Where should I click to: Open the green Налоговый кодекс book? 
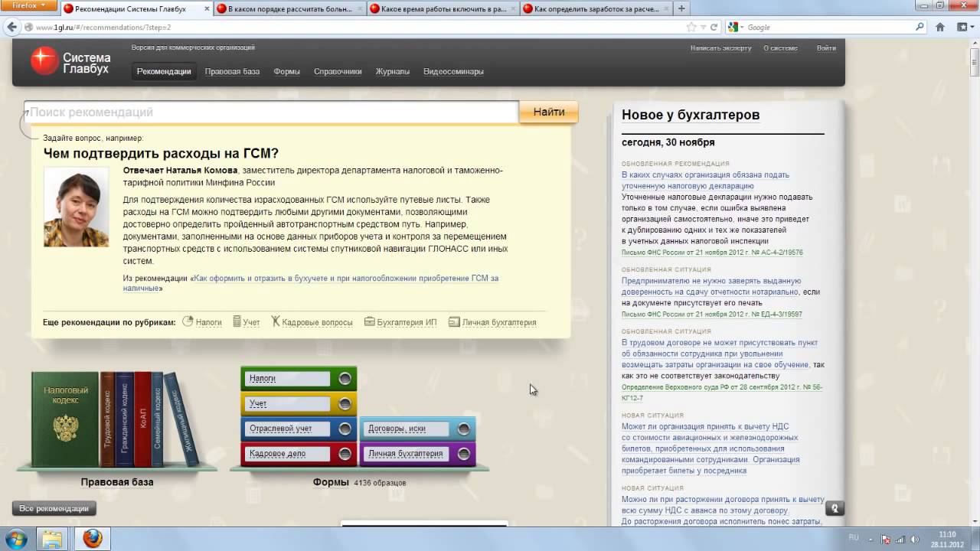coord(65,419)
